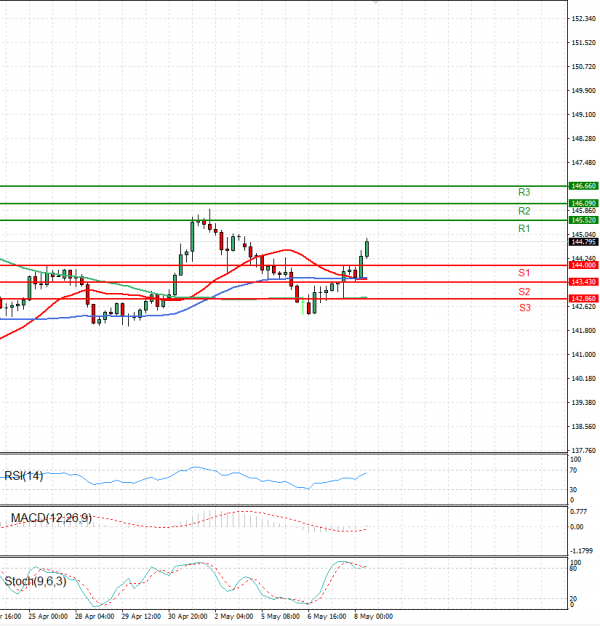Image resolution: width=600 pixels, height=626 pixels.
Task: Click the latest green candlestick
Action: 367,248
